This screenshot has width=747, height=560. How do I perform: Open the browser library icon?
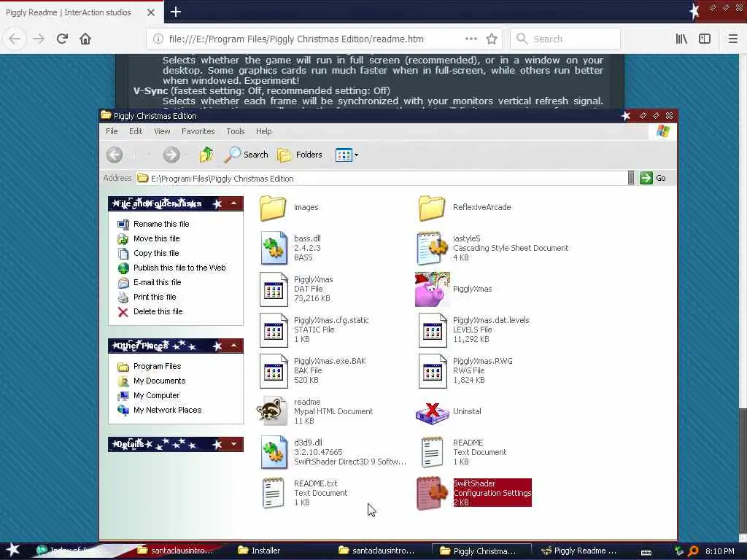[x=681, y=39]
